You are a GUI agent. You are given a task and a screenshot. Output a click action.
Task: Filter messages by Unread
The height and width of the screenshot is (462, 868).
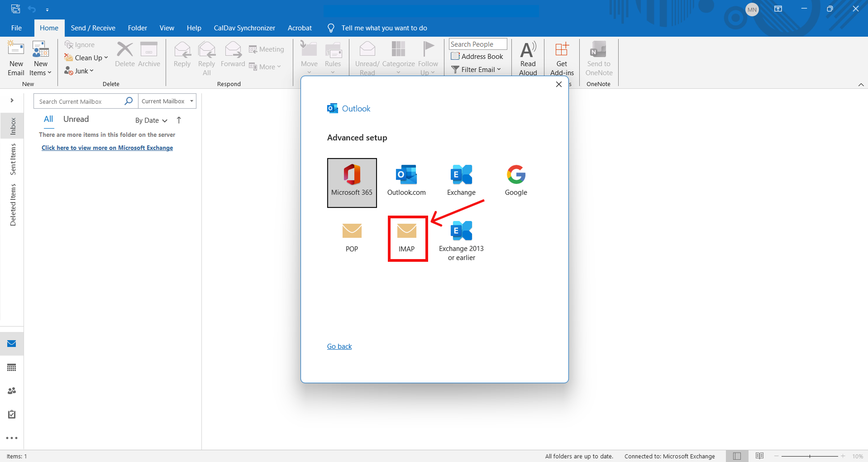click(76, 119)
